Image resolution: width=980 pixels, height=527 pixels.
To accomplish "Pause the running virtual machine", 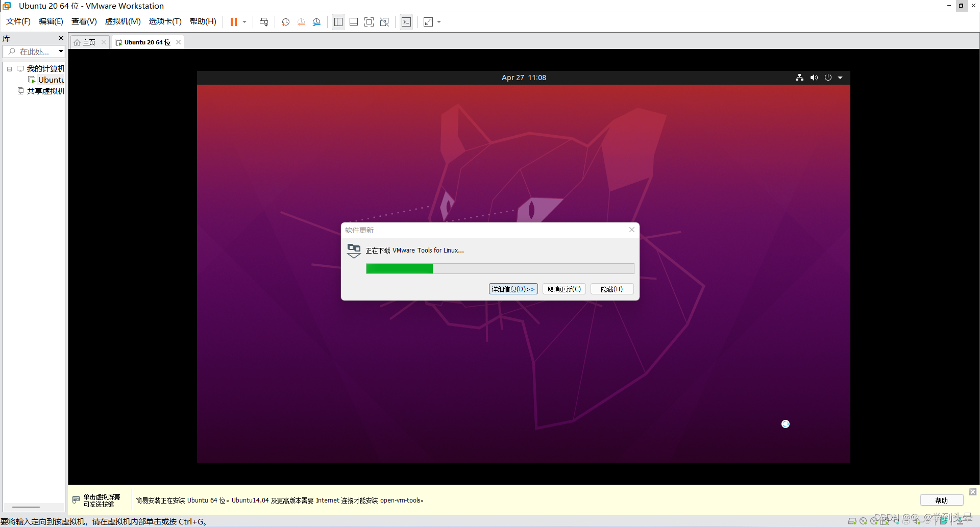I will click(234, 22).
